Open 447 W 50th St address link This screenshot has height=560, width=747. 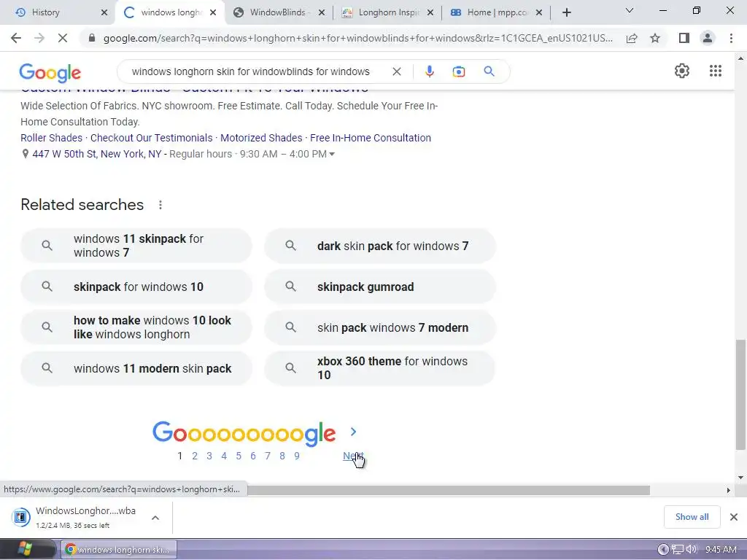pyautogui.click(x=97, y=155)
